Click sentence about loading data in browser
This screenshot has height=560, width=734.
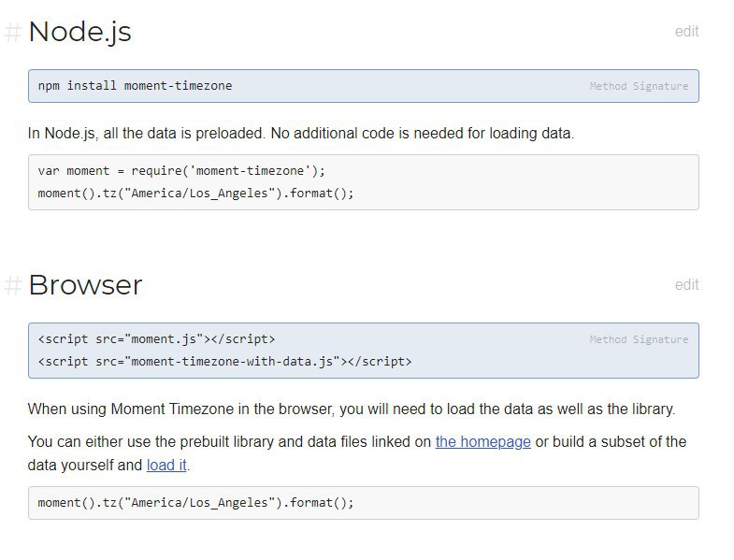pyautogui.click(x=352, y=409)
